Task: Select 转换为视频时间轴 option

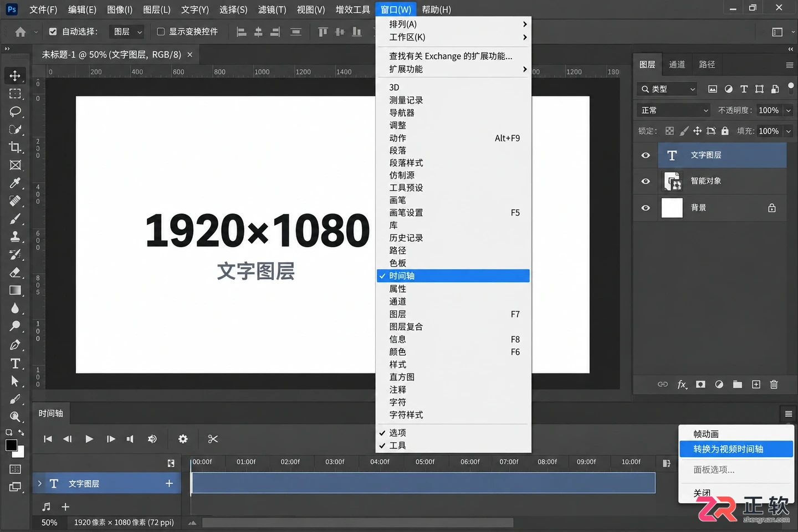Action: pos(736,449)
